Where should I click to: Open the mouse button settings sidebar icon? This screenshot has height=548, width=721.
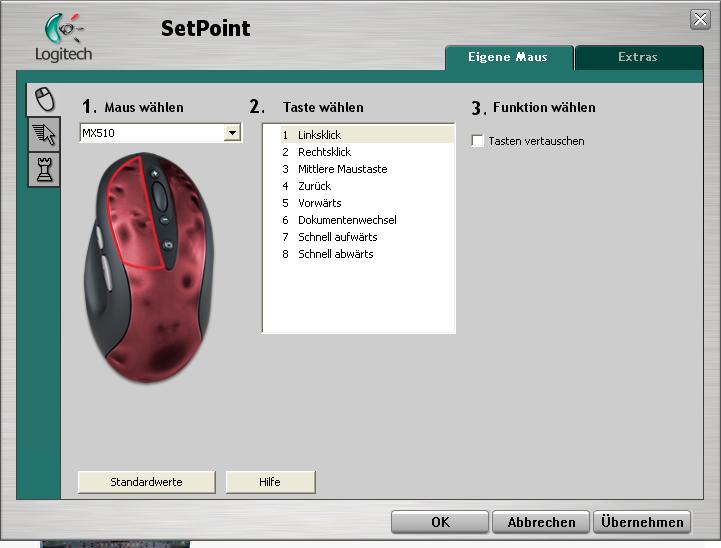[44, 99]
